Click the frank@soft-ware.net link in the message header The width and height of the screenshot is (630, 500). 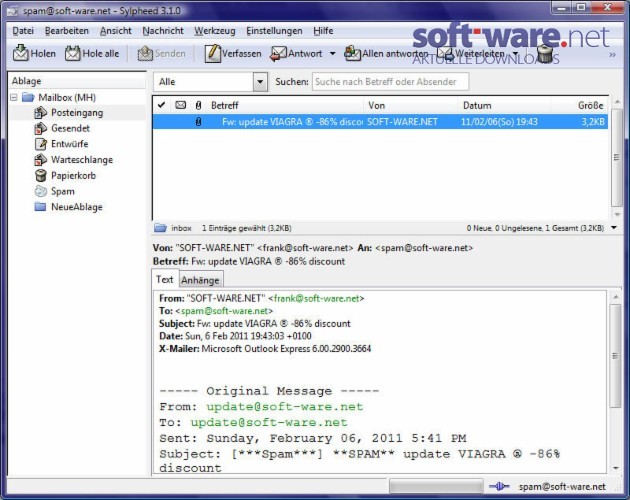316,298
